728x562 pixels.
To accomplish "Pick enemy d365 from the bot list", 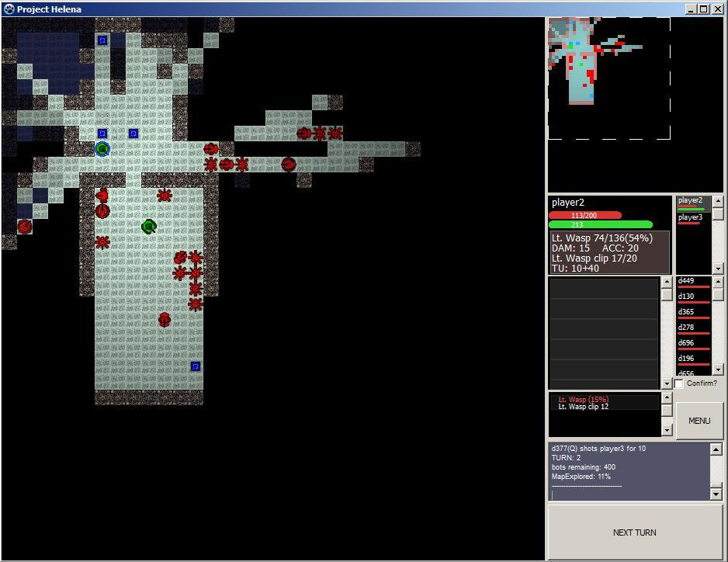I will pyautogui.click(x=694, y=314).
